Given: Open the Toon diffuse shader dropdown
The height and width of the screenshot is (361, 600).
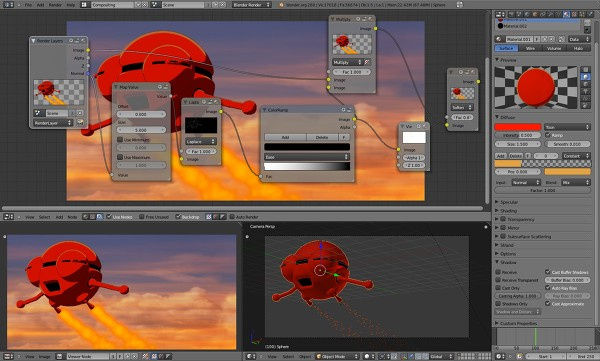Looking at the screenshot, I should 567,127.
